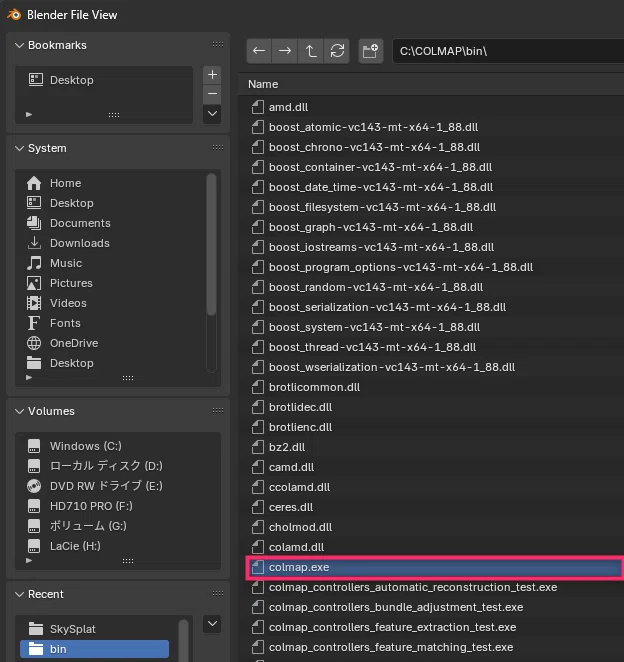Refresh the file list
The width and height of the screenshot is (624, 662).
pyautogui.click(x=337, y=51)
